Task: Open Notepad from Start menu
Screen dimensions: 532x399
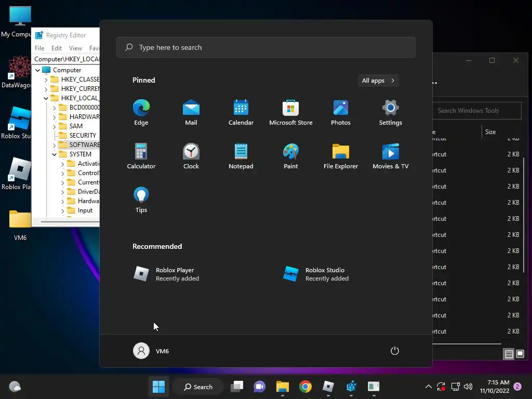Action: coord(241,156)
